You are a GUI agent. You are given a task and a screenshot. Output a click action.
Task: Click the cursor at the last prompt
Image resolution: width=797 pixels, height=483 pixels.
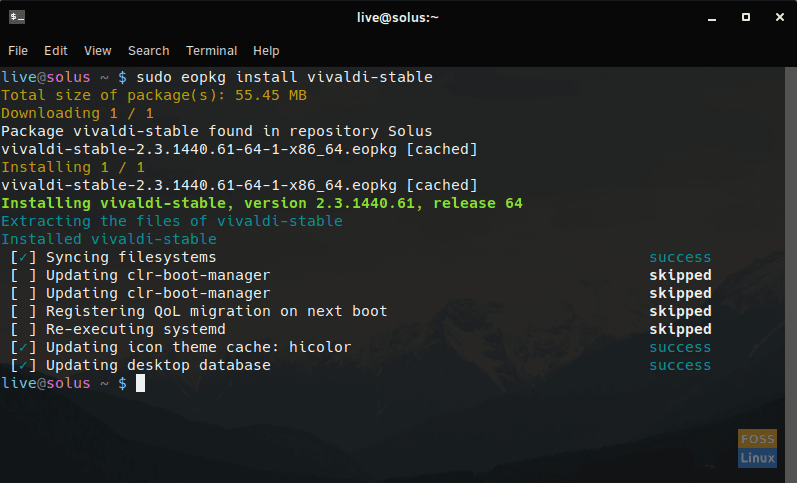coord(141,383)
